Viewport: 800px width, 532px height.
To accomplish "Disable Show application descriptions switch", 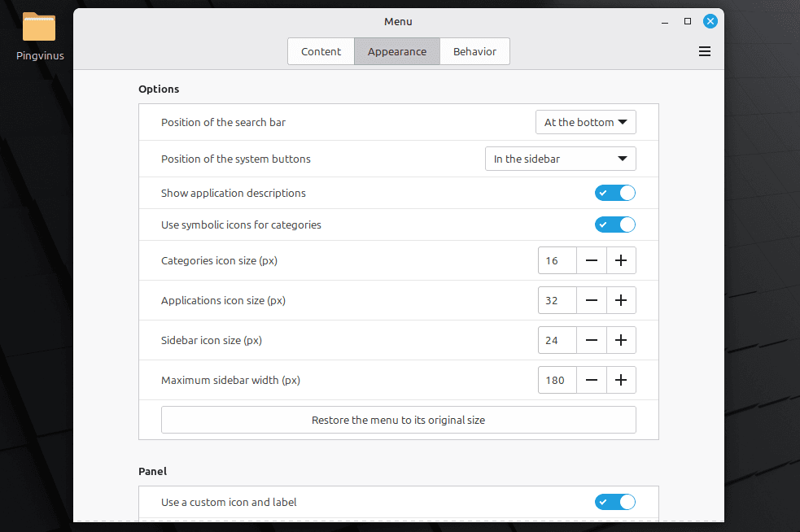I will click(x=614, y=193).
